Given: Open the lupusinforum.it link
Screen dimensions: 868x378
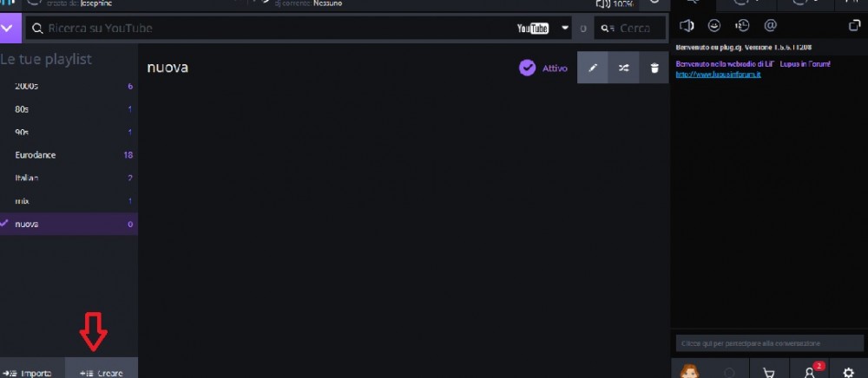Looking at the screenshot, I should 718,74.
